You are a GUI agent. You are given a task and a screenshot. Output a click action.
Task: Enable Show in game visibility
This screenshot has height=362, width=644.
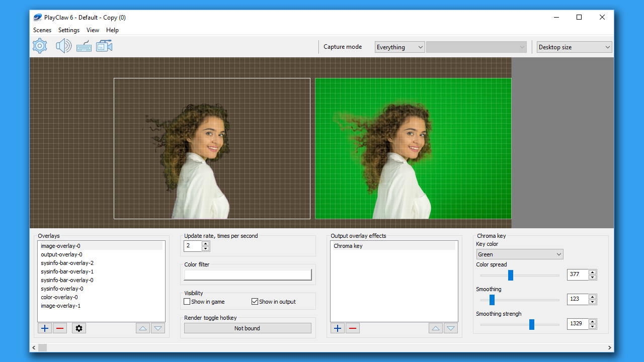(x=187, y=302)
